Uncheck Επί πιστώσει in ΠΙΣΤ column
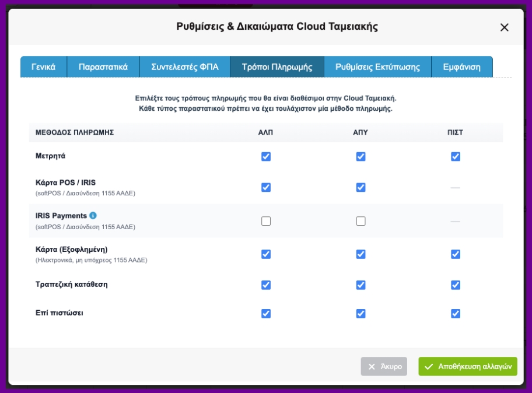Viewport: 532px width, 393px height. pos(456,314)
